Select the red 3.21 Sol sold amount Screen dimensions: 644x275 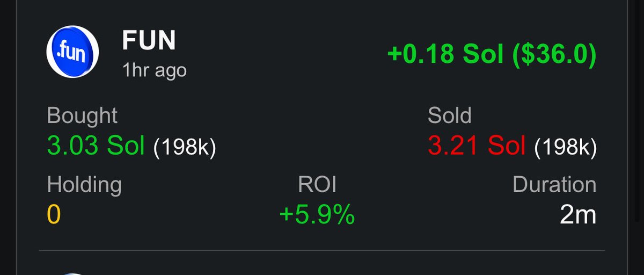(x=476, y=146)
